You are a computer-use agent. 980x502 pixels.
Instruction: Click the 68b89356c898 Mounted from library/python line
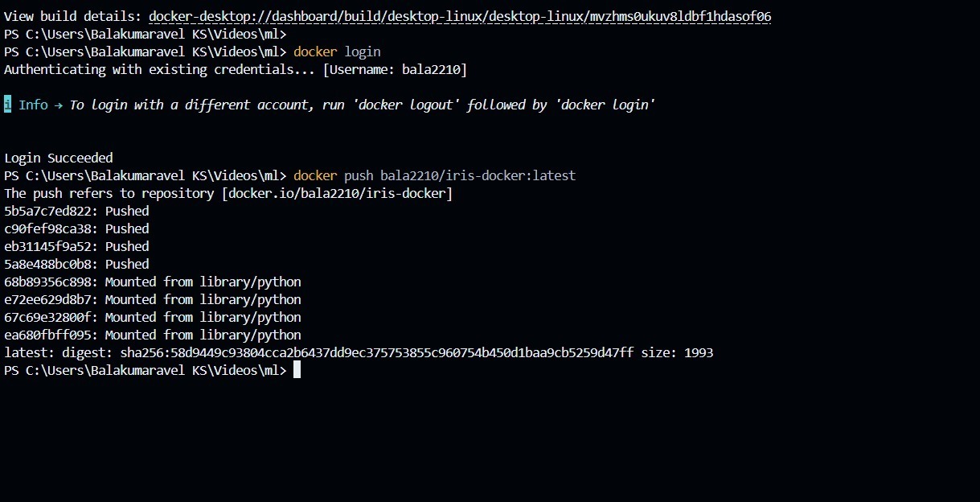click(x=153, y=282)
